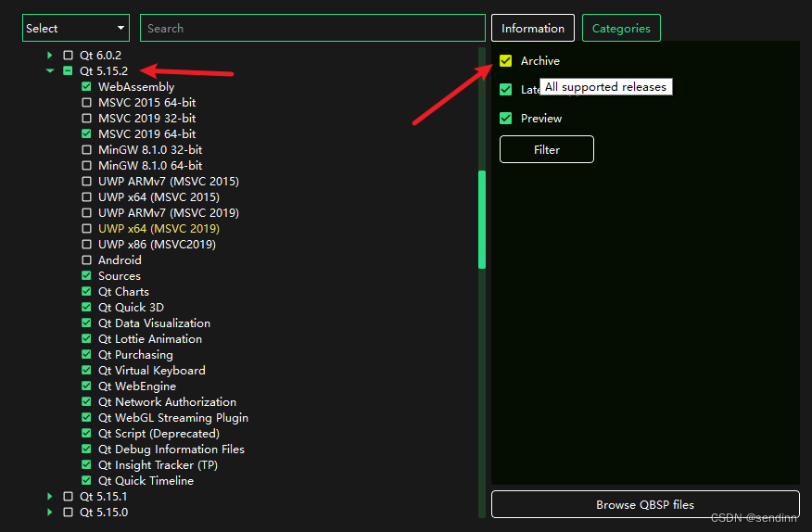Check UWP x86 (MSVC2019) checkbox

point(86,244)
